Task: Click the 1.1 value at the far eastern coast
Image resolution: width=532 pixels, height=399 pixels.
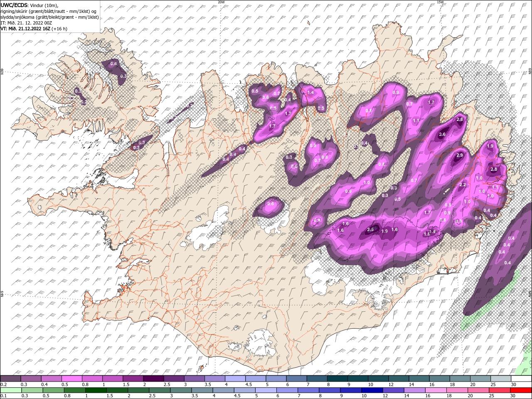Action: click(x=495, y=188)
